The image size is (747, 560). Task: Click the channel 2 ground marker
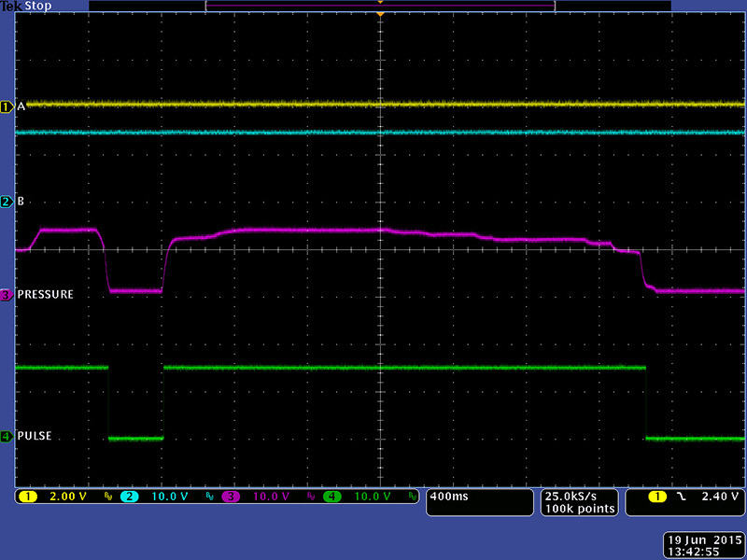point(7,202)
